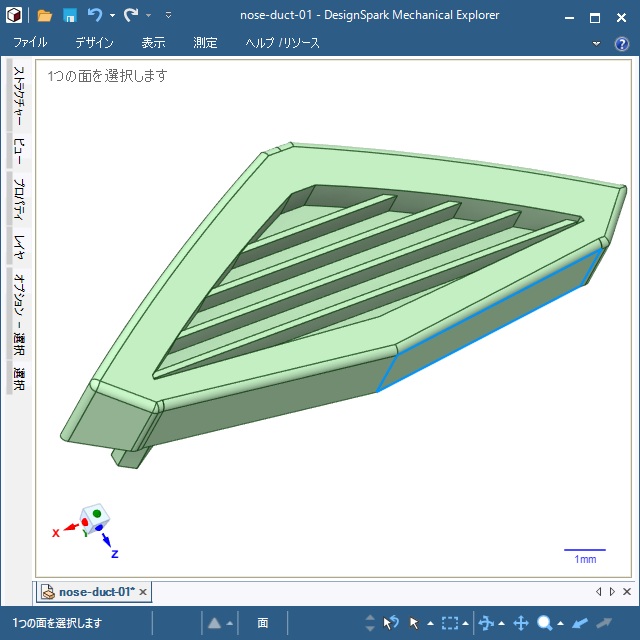Image resolution: width=640 pixels, height=640 pixels.
Task: Click the zoom magnifier icon in status bar
Action: pos(545,623)
